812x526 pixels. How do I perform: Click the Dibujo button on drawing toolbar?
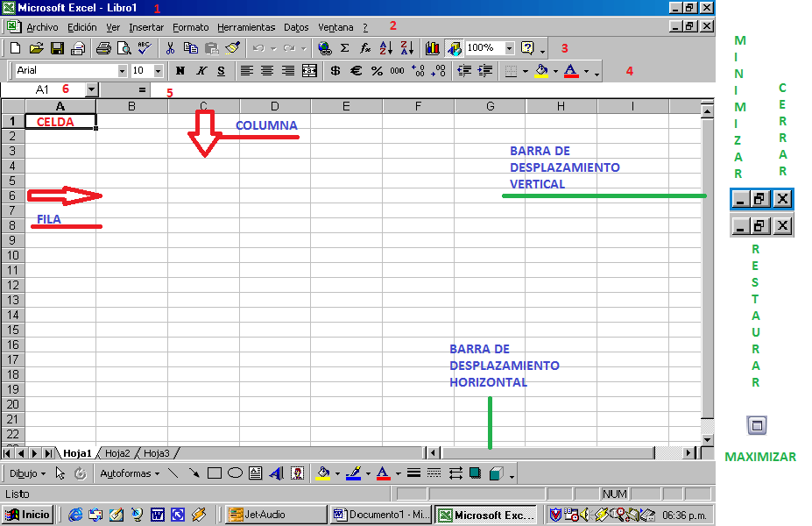(x=26, y=473)
